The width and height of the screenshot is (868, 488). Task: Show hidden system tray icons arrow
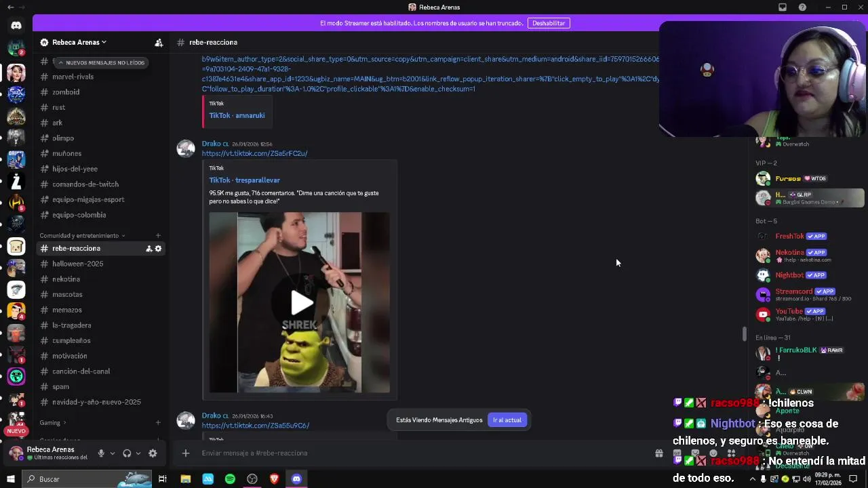tap(752, 479)
